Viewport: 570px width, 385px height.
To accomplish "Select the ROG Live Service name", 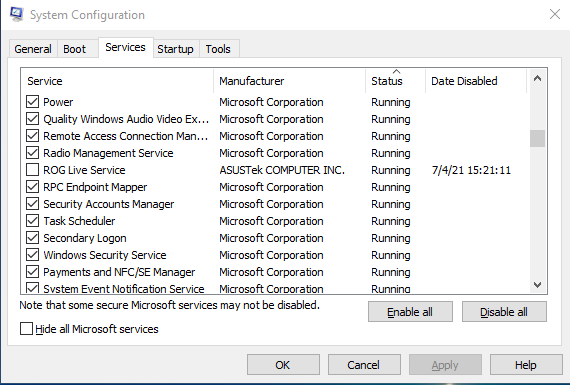I will pos(84,170).
